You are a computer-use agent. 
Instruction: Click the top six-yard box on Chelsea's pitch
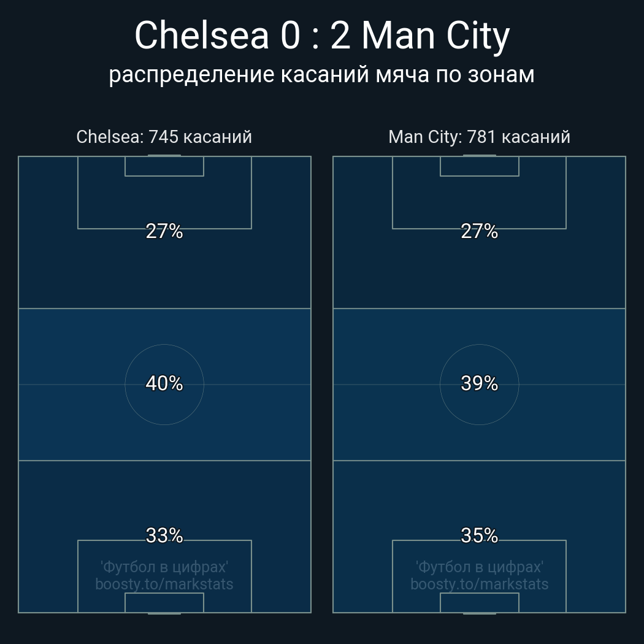(164, 166)
